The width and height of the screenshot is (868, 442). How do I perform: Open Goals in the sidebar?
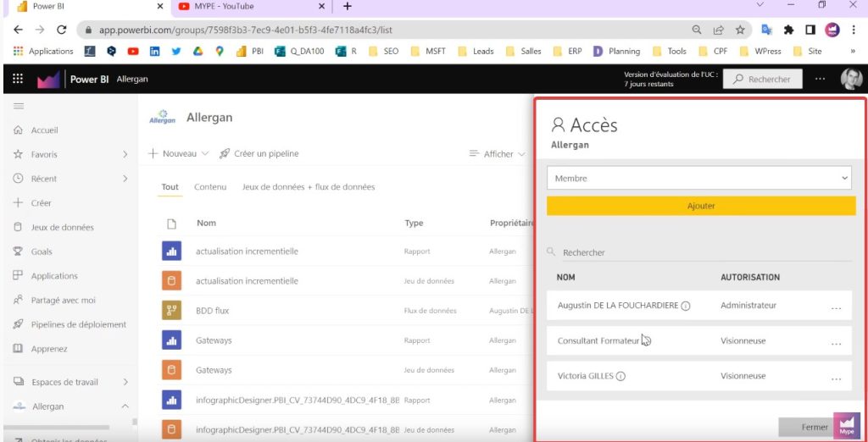(41, 251)
